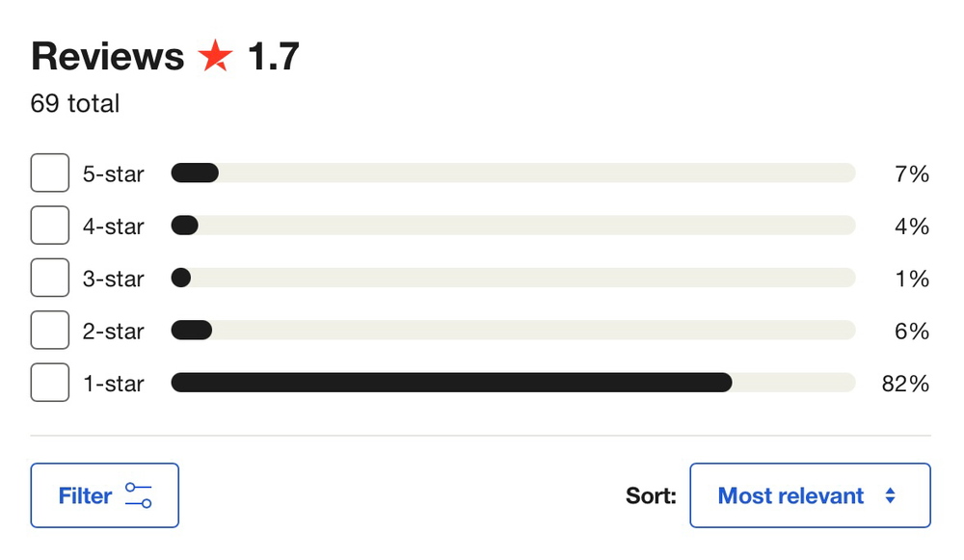
Task: Click the red star rating icon
Action: [217, 56]
